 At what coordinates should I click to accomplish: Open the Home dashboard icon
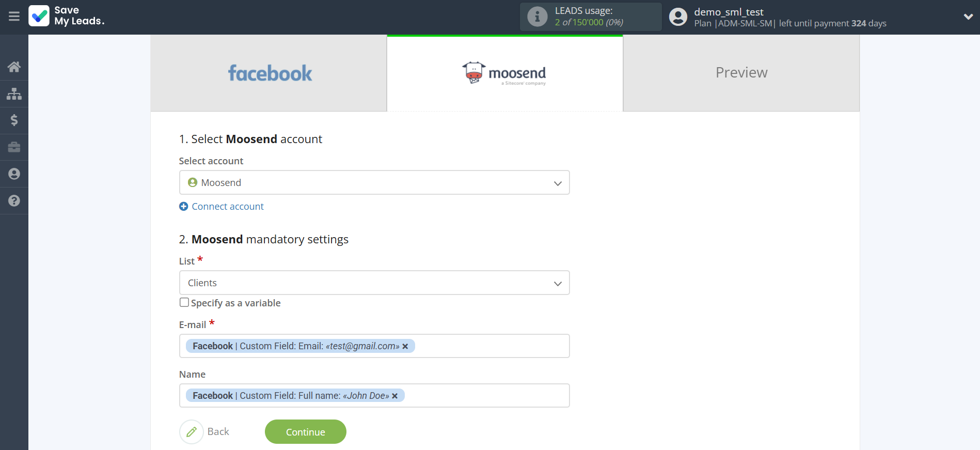coord(14,67)
